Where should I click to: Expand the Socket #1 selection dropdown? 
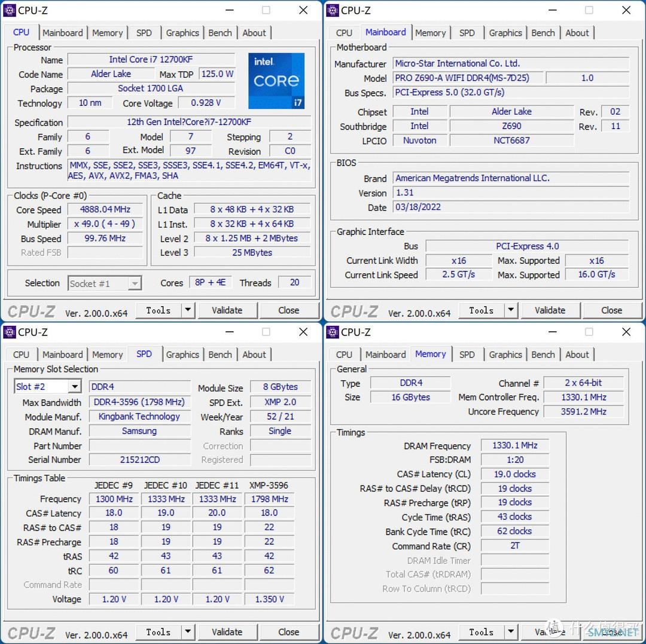[135, 283]
